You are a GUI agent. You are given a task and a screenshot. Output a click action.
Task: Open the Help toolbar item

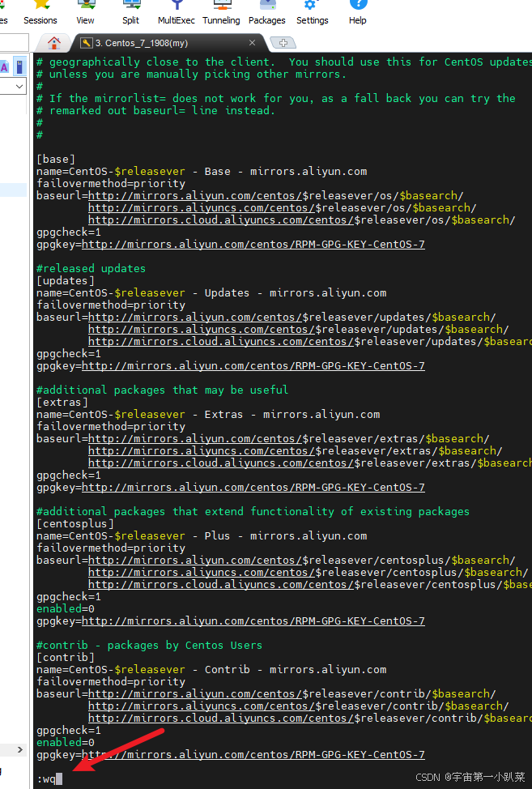(358, 13)
